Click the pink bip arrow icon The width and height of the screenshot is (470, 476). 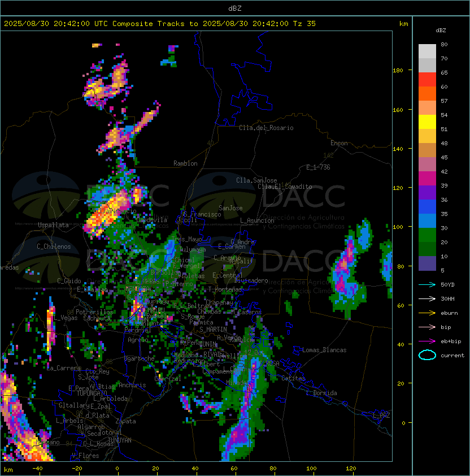pyautogui.click(x=427, y=327)
